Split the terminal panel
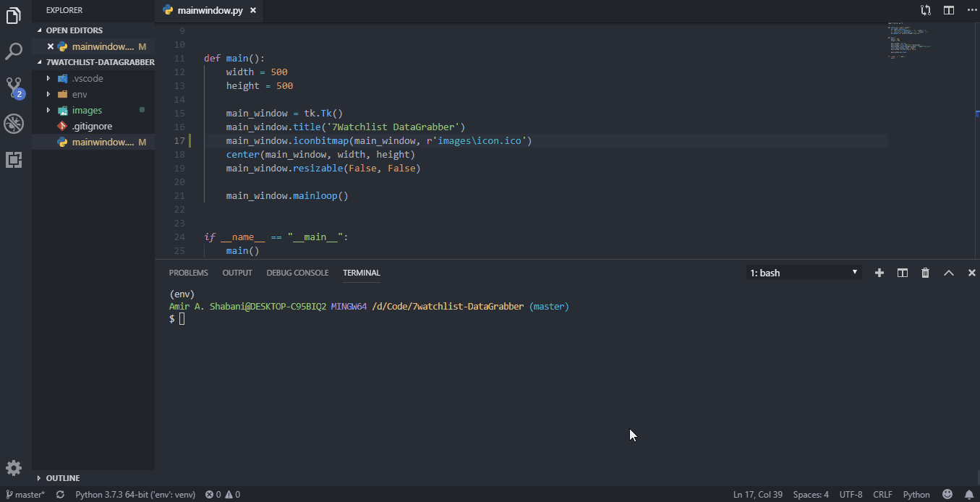Screen dimensions: 980x502 [902, 273]
